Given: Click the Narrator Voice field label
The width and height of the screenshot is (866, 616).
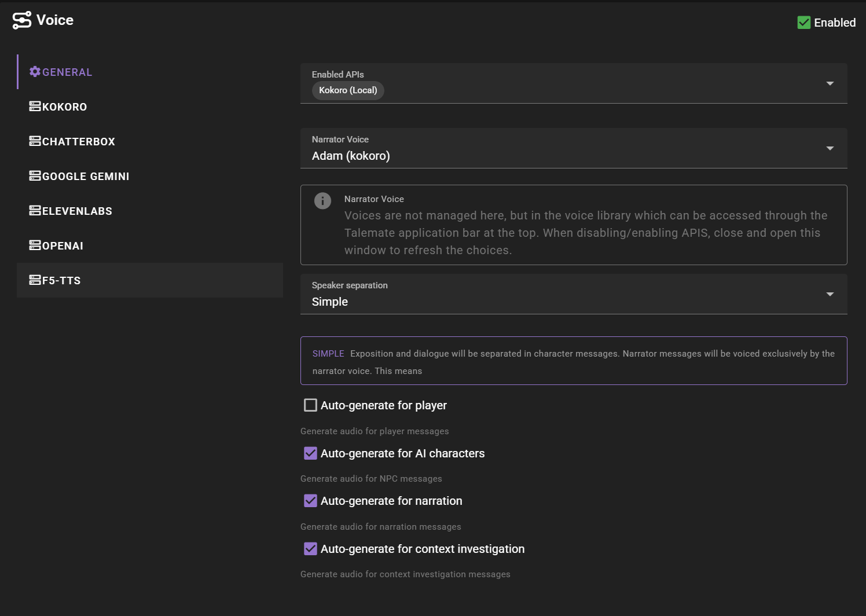Looking at the screenshot, I should [340, 140].
